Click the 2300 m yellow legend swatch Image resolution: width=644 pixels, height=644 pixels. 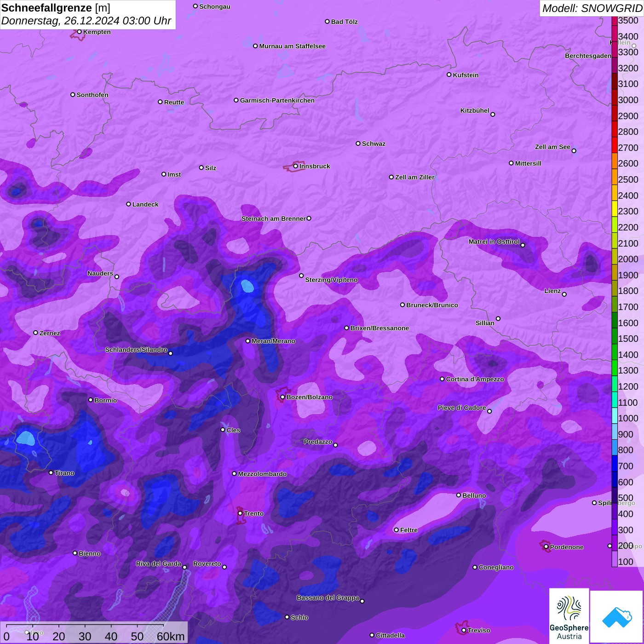(x=615, y=208)
